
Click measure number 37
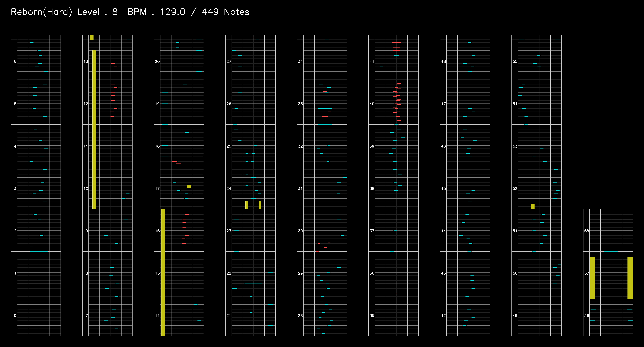tap(372, 231)
